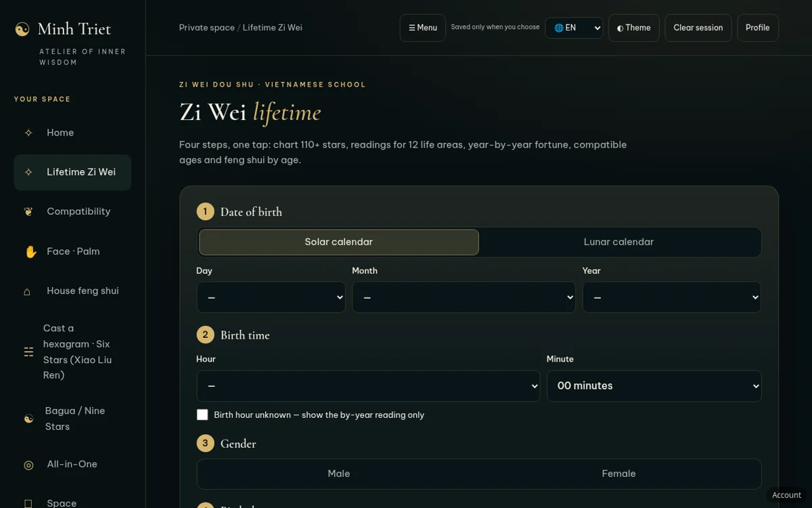Viewport: 812px width, 508px height.
Task: Click the star icon beside Lifetime Zi Wei
Action: (x=28, y=172)
